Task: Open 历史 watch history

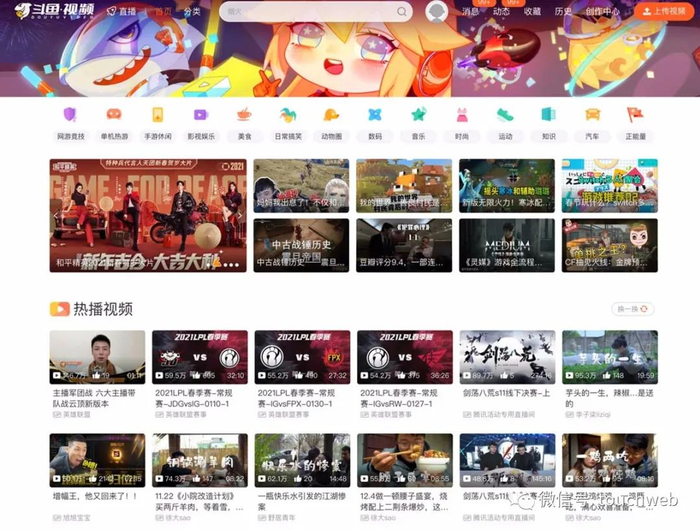Action: coord(563,12)
